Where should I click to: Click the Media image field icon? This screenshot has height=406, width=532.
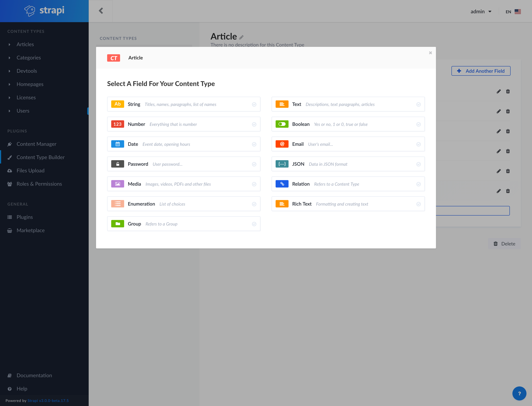118,184
